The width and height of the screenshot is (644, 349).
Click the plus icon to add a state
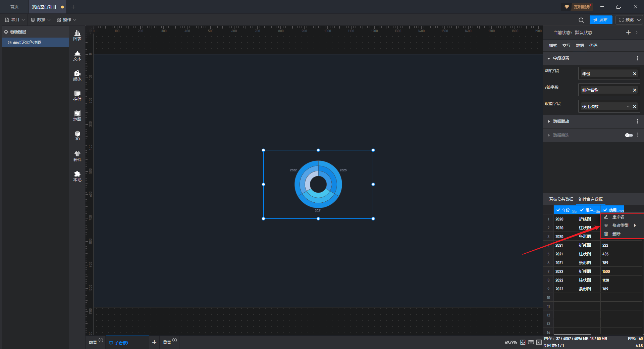[x=628, y=33]
